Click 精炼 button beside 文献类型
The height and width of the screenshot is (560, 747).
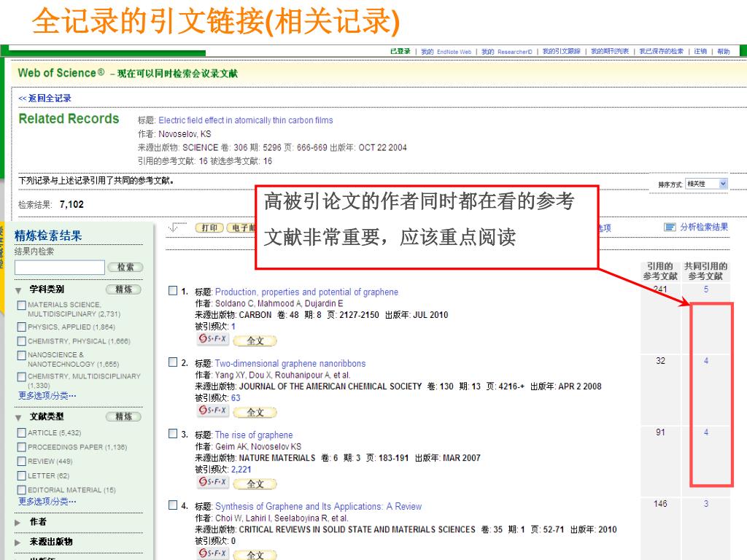point(123,416)
